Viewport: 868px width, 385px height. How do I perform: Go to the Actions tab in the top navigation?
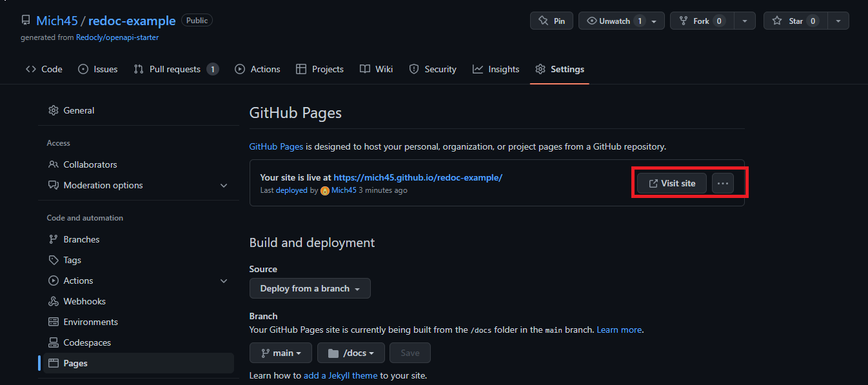pyautogui.click(x=257, y=69)
